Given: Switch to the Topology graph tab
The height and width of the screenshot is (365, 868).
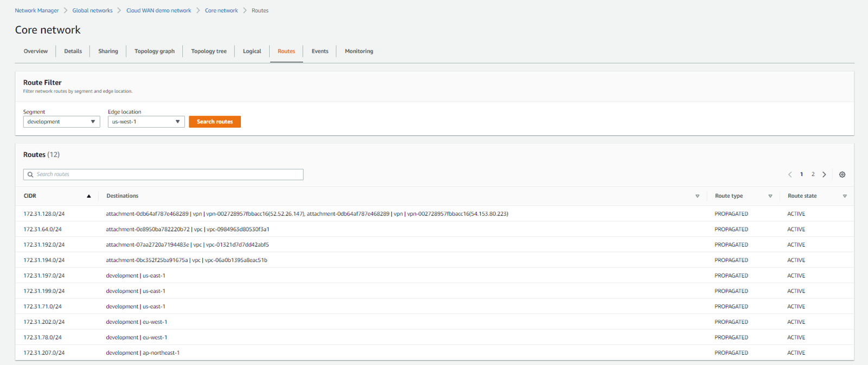Looking at the screenshot, I should click(155, 51).
